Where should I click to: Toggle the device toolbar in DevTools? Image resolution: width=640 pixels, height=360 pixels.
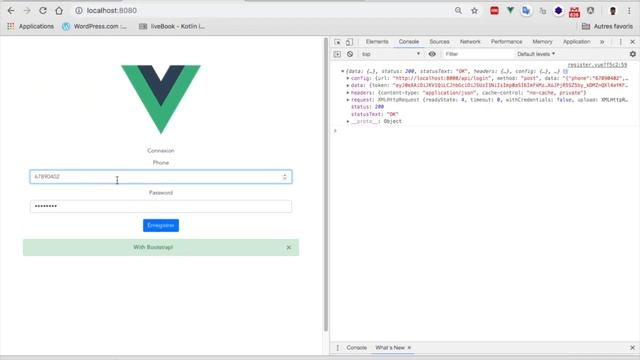tap(349, 42)
